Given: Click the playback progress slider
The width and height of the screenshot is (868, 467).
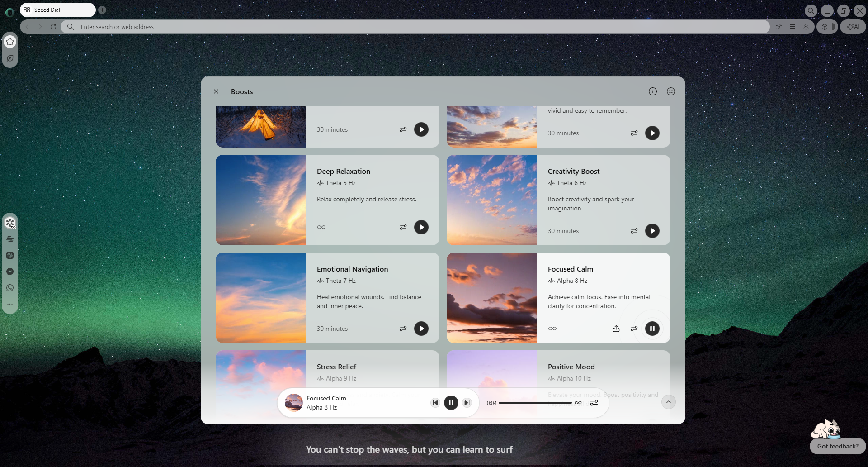Looking at the screenshot, I should click(x=536, y=403).
